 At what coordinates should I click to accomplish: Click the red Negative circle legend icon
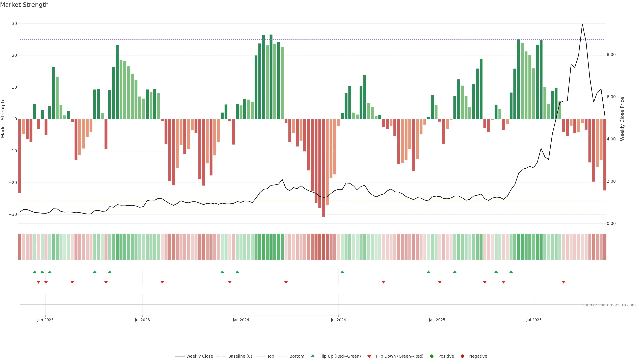pos(462,356)
